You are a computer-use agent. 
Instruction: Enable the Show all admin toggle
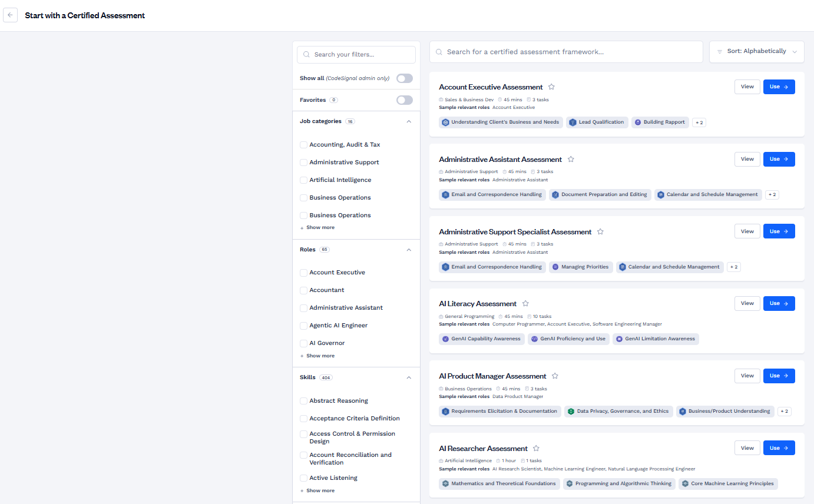[404, 78]
